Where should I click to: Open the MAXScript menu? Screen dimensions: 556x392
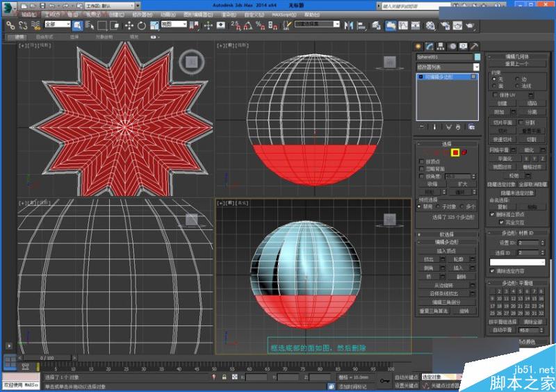[284, 15]
